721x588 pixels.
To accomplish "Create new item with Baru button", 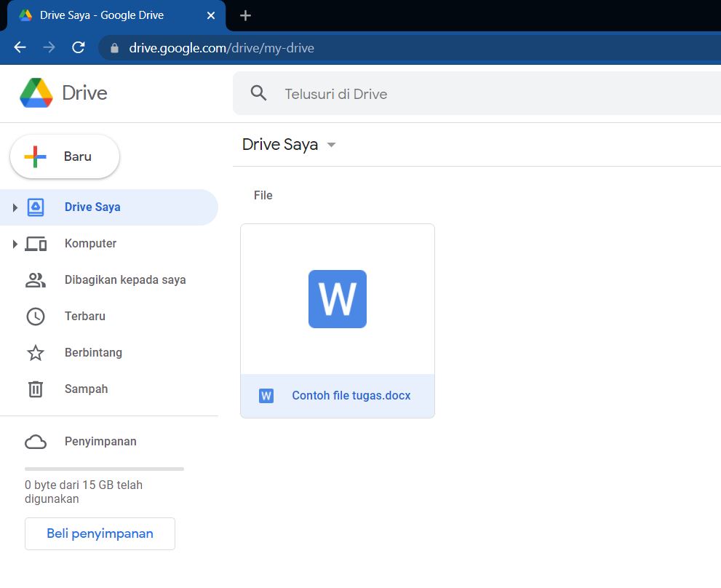I will tap(65, 156).
